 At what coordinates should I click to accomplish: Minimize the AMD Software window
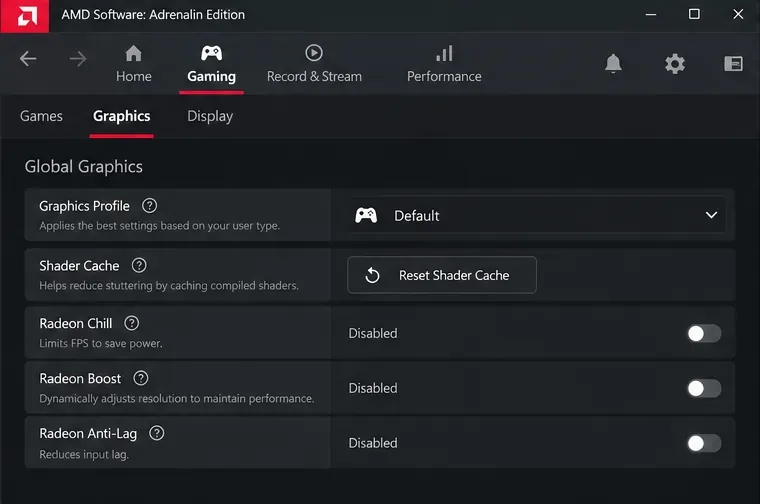tap(651, 15)
